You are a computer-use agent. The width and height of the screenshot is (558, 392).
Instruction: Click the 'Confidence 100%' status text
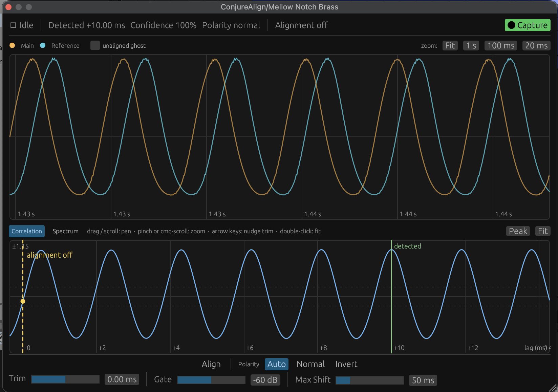163,25
